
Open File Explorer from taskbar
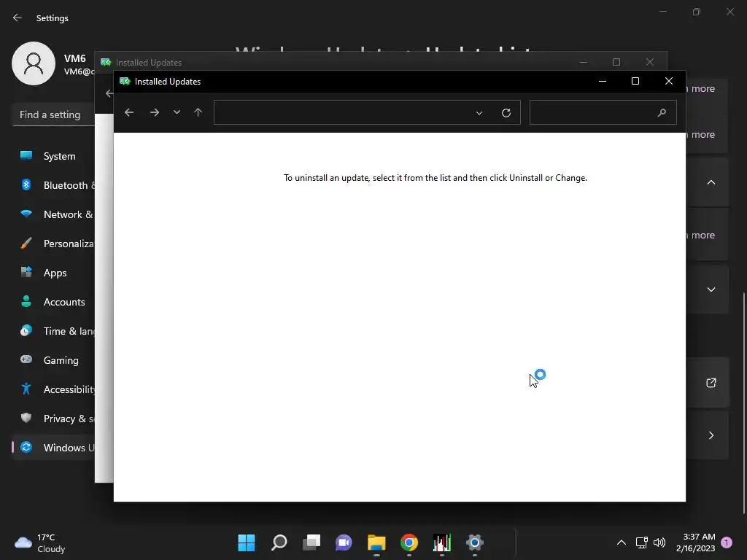376,542
